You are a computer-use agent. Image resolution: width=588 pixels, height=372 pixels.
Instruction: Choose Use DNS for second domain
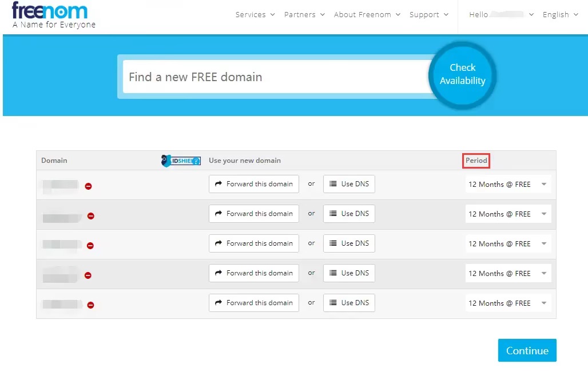point(349,214)
